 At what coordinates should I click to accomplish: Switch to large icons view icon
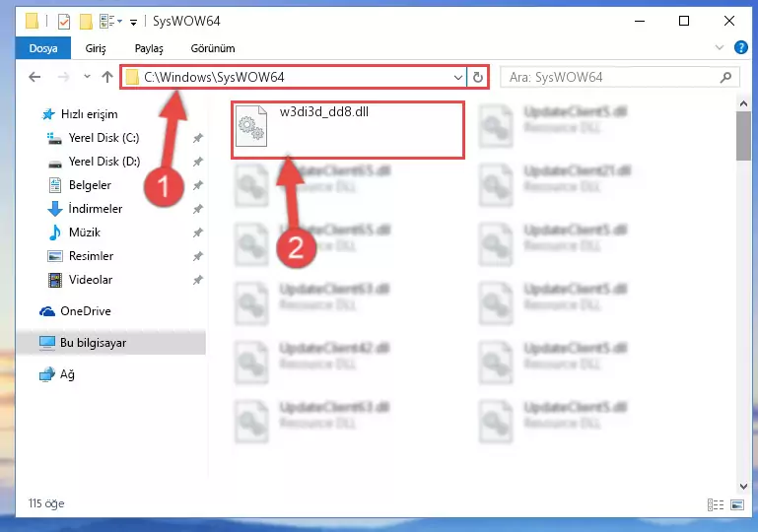coord(737,505)
